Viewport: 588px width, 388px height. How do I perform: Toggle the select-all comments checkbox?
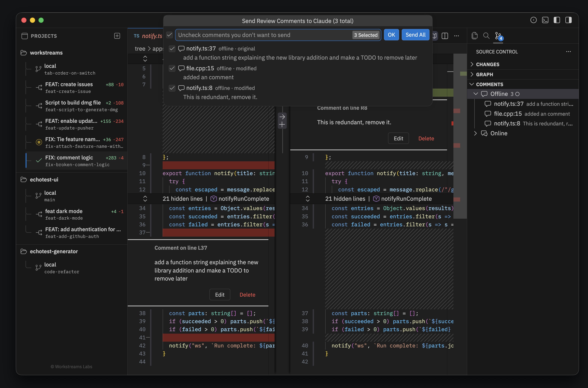(x=169, y=35)
